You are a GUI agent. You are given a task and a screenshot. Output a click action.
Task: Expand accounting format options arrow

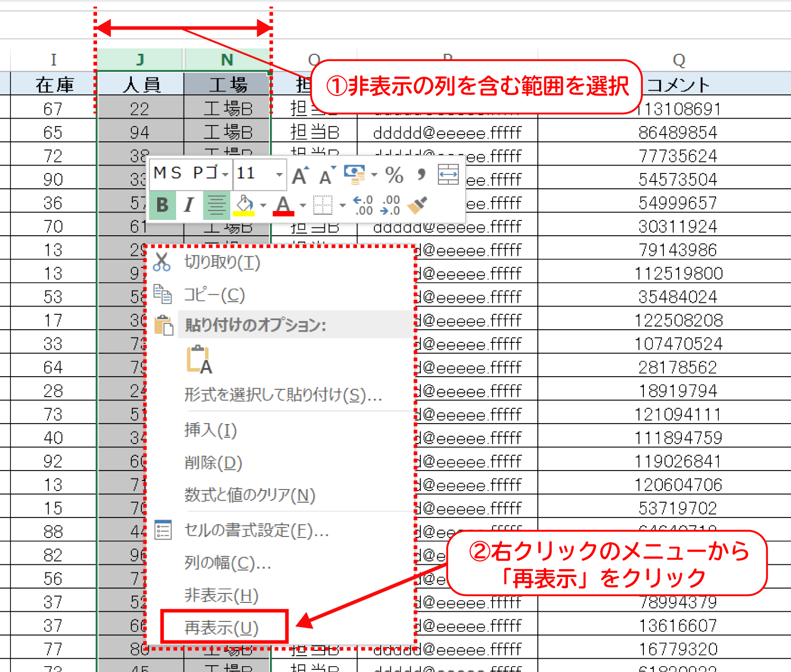pyautogui.click(x=374, y=175)
